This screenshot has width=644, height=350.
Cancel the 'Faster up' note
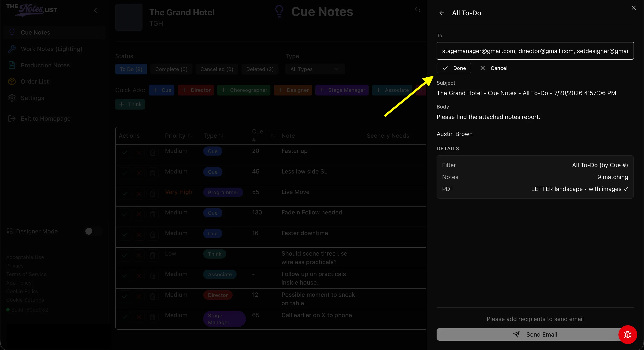139,152
